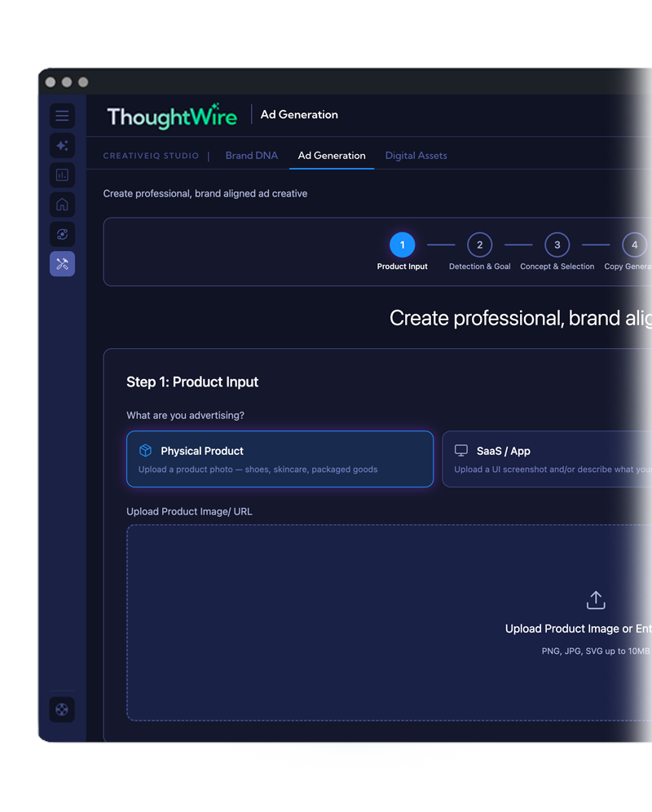Choose the SaaS / App option card
Viewport: 652px width, 812px height.
[x=547, y=459]
